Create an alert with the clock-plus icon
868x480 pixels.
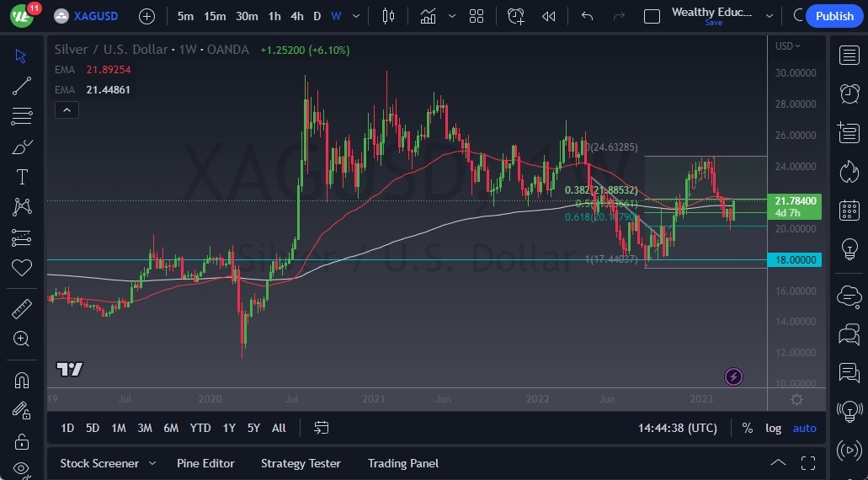(516, 16)
